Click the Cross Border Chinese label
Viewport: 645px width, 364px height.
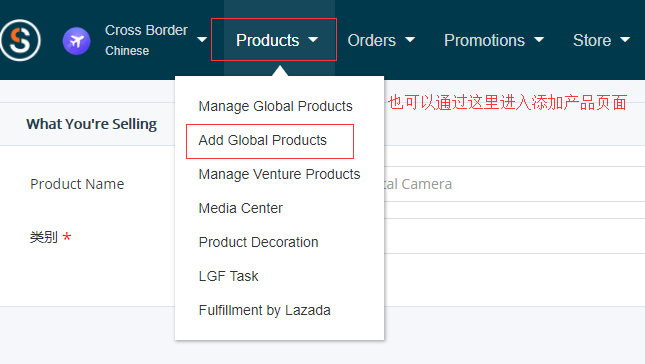[x=146, y=40]
